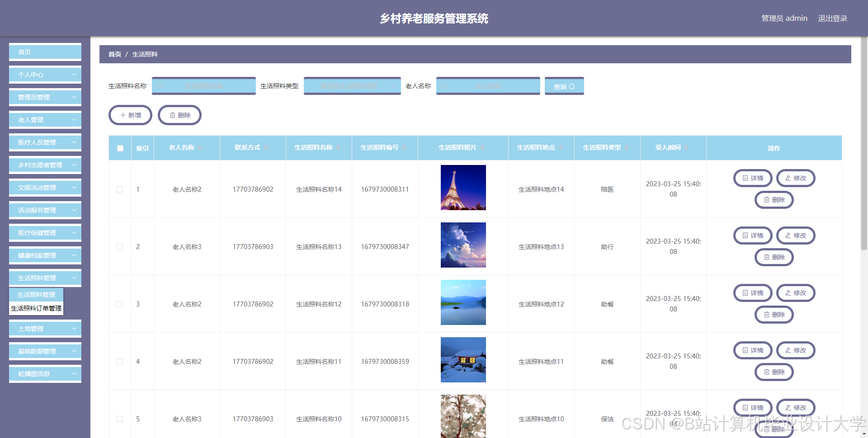Focus 生活照料名称 search input field
Image resolution: width=868 pixels, height=438 pixels.
(x=204, y=86)
